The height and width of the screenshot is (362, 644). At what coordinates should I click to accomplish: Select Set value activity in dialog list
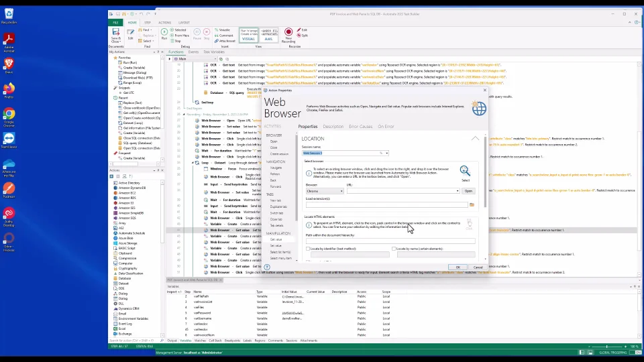point(276,246)
